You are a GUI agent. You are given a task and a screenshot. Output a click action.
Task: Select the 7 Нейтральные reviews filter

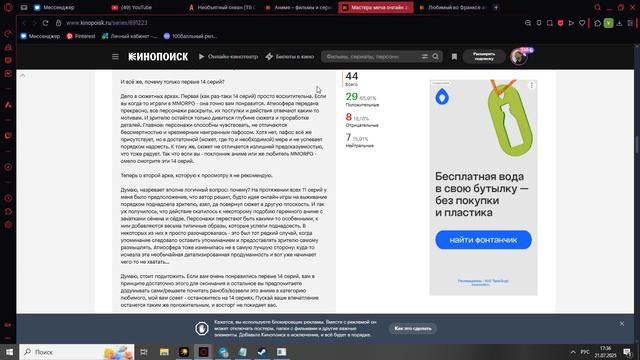click(359, 140)
